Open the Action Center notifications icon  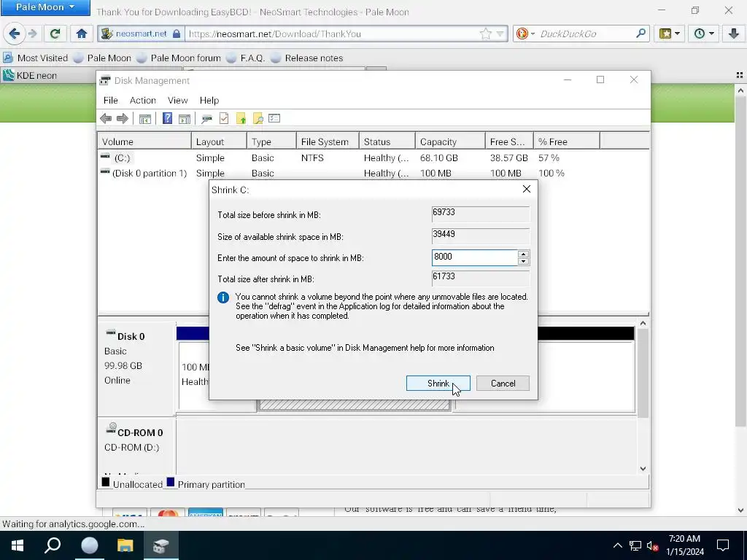tap(723, 545)
